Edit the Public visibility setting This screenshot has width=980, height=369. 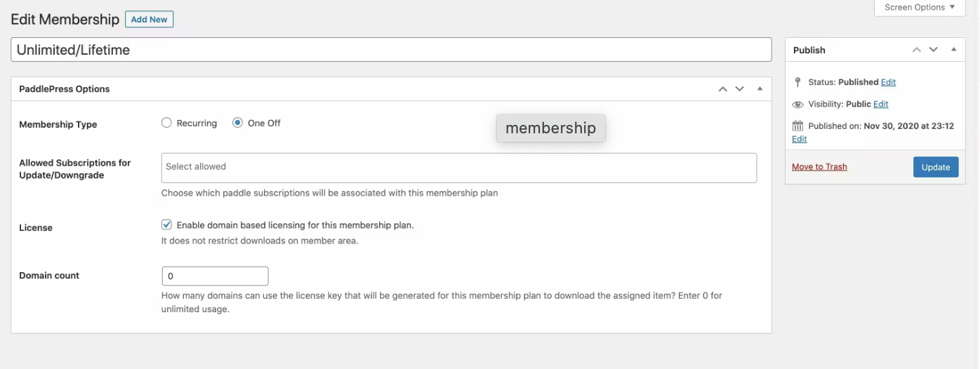[x=880, y=105]
